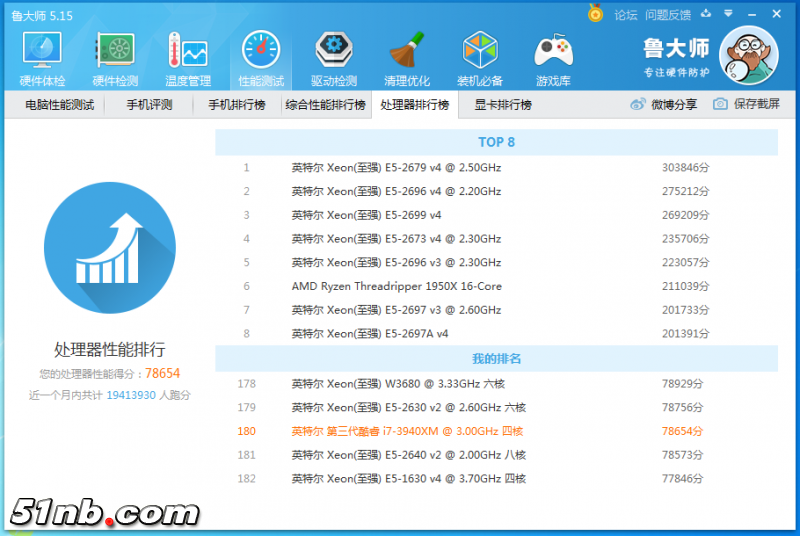This screenshot has height=536, width=800.
Task: Select 处理器排行榜 tab
Action: 415,105
